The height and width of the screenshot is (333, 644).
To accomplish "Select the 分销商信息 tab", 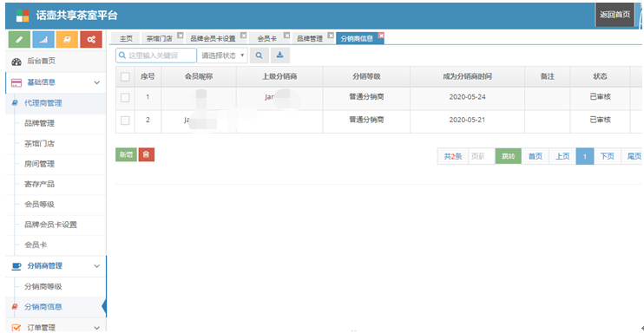I will tap(357, 39).
